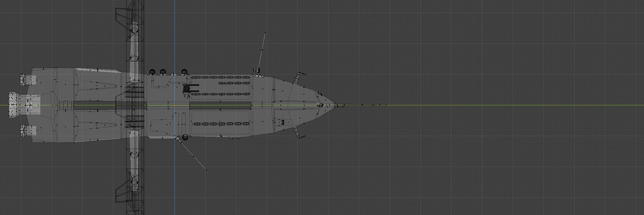The image size is (644, 215).
Task: Select the lower angled antenna boom
Action: (191, 154)
